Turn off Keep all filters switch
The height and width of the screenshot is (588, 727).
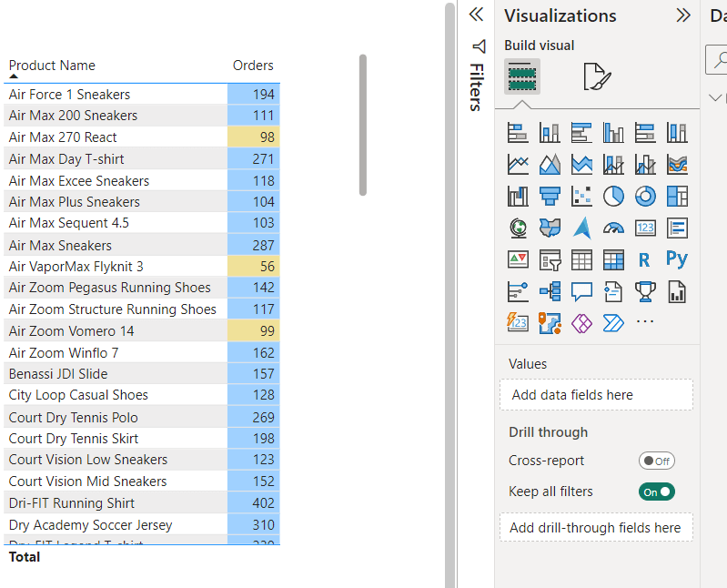point(657,492)
